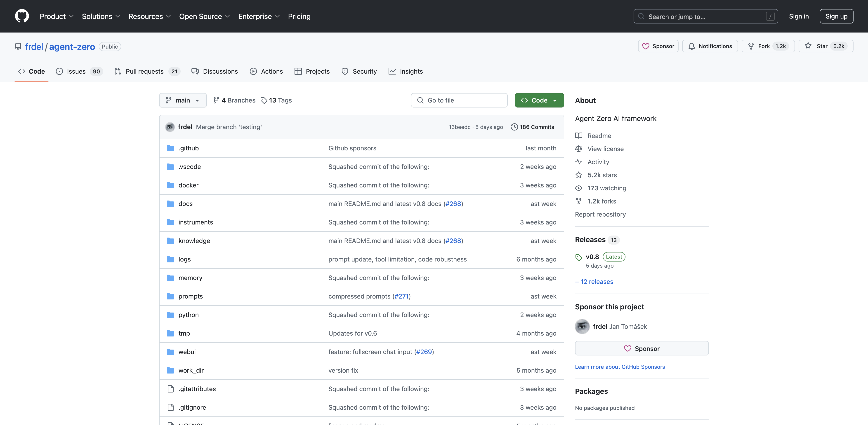The image size is (868, 425).
Task: Click the Report repository link
Action: pyautogui.click(x=600, y=214)
